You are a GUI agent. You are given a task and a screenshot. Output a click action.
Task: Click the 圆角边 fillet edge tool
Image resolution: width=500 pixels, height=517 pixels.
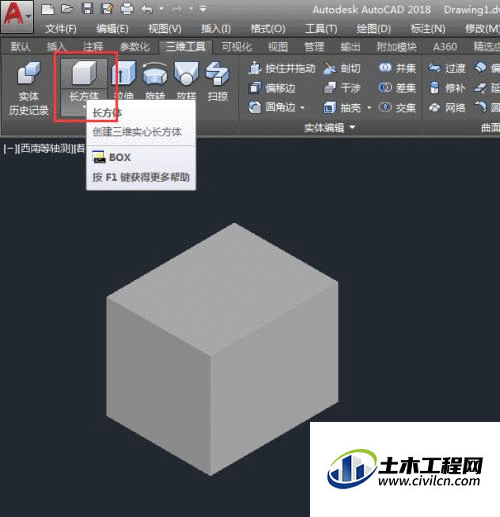(x=272, y=107)
